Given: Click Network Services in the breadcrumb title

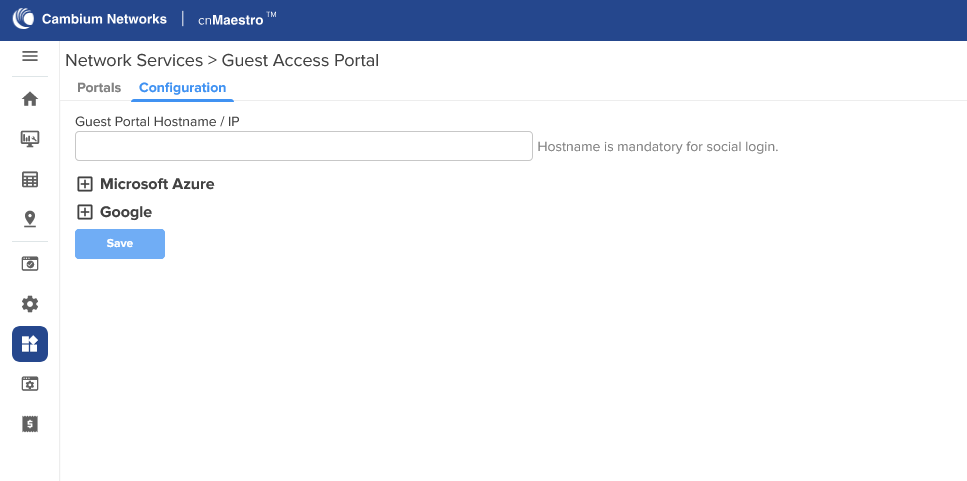Looking at the screenshot, I should (x=134, y=60).
